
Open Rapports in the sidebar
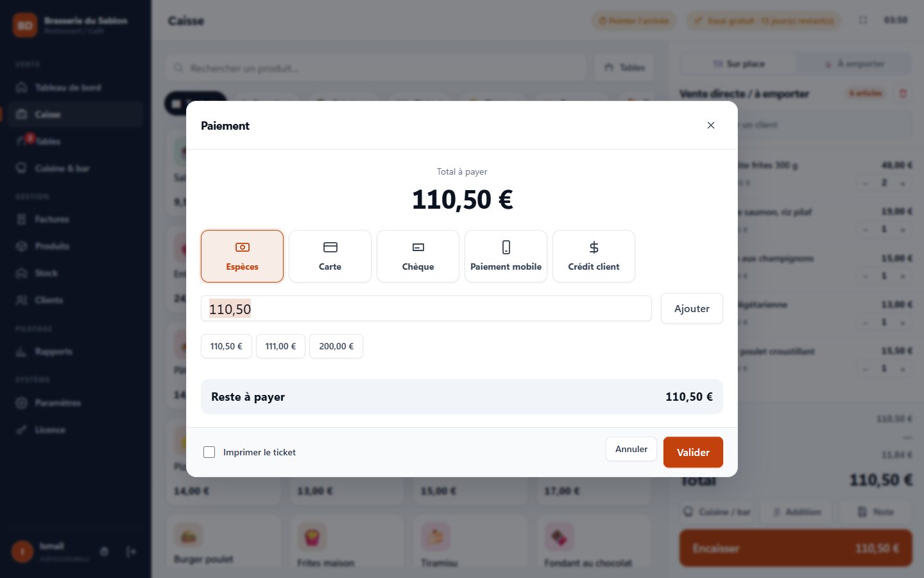point(76,351)
